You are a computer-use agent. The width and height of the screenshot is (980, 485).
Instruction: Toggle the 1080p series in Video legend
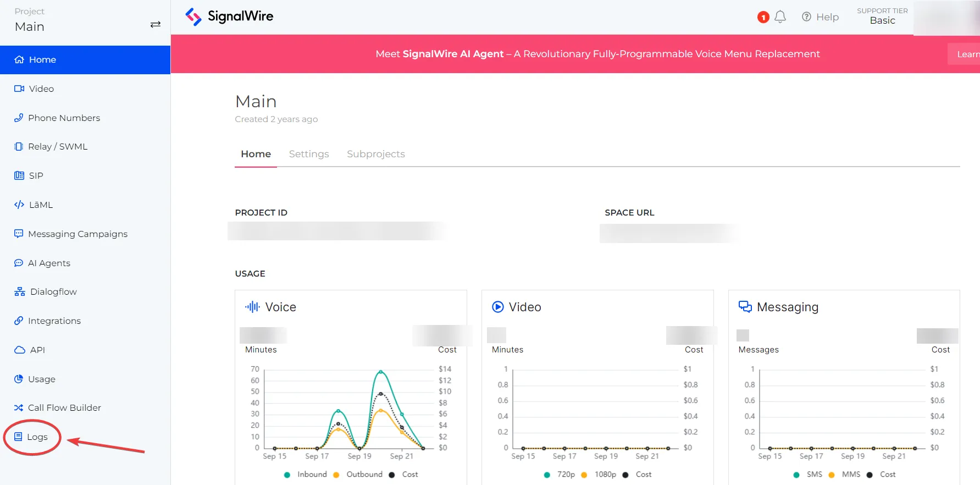click(x=599, y=475)
